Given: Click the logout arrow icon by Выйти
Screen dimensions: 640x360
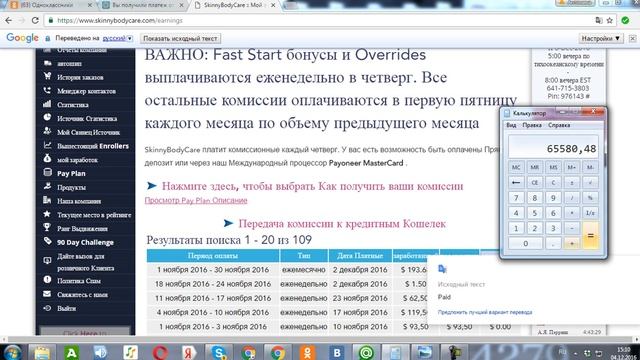Looking at the screenshot, I should 47,308.
